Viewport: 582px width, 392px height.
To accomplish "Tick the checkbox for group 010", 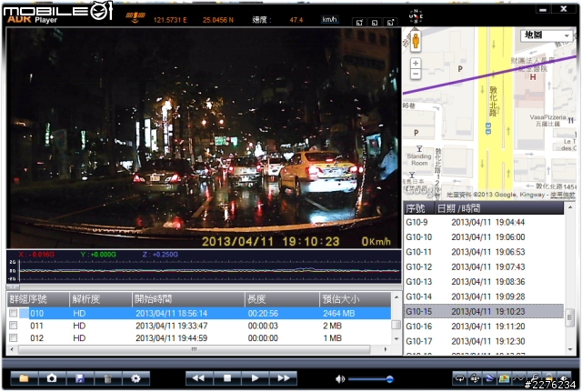I will click(14, 313).
